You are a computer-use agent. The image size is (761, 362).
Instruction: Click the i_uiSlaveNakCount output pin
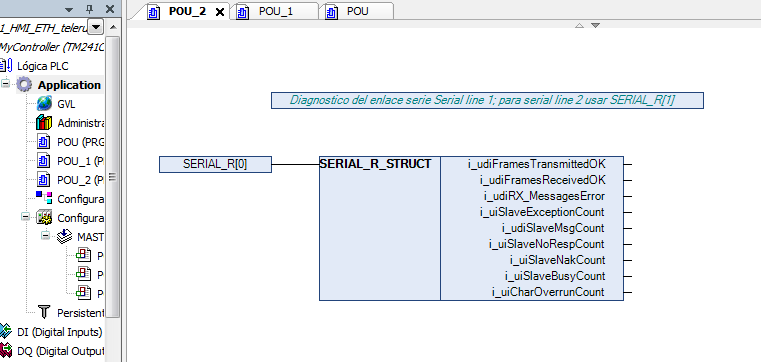[628, 260]
